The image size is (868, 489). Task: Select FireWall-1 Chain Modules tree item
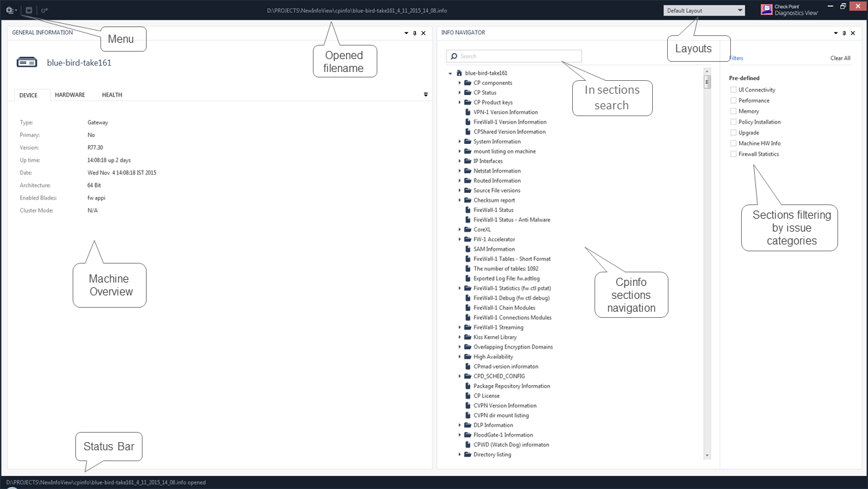click(504, 308)
